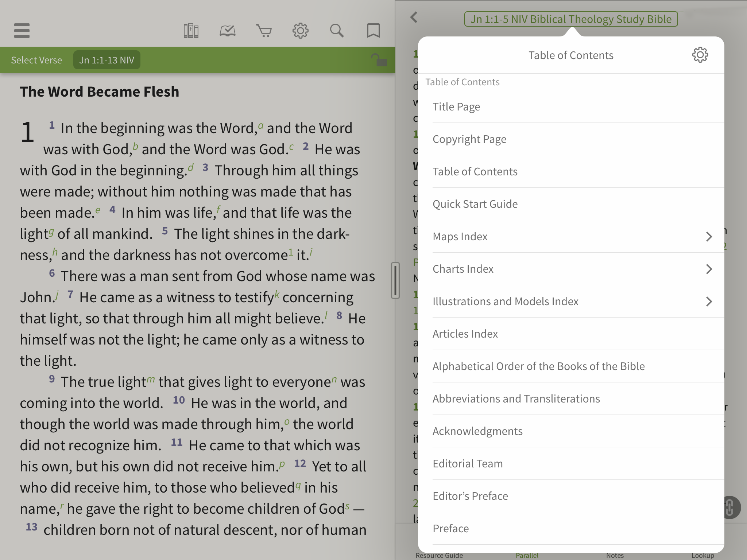Image resolution: width=747 pixels, height=560 pixels.
Task: Expand Illustrations and Models Index chevron
Action: [x=709, y=302]
